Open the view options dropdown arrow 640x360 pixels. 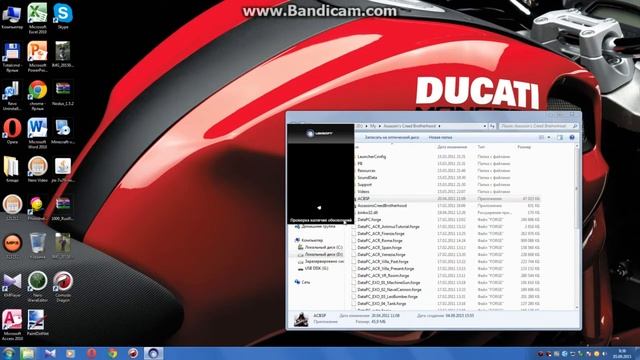tap(549, 138)
